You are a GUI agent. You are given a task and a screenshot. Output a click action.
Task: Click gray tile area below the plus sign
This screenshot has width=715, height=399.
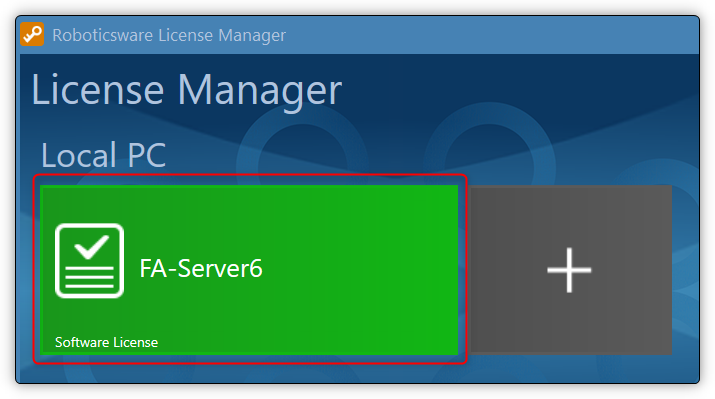(570, 324)
